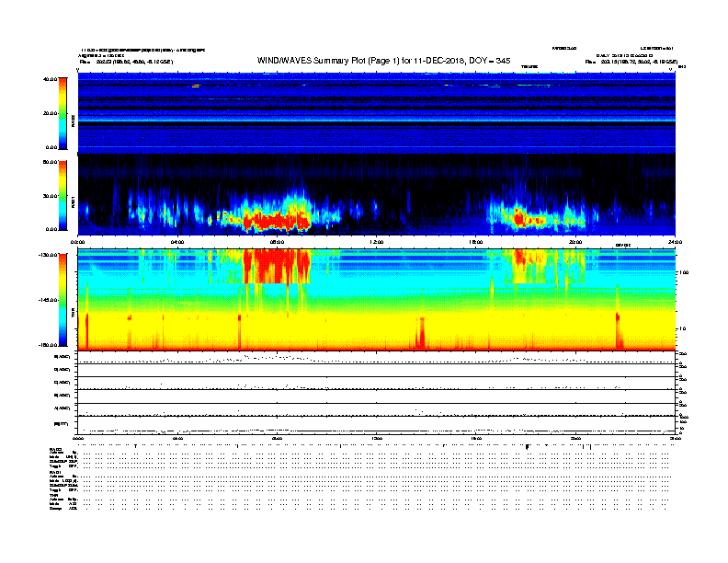Screen dimensions: 728x563
Task: Click the 00:00 tick label under RAD1 panel
Action: 77,242
